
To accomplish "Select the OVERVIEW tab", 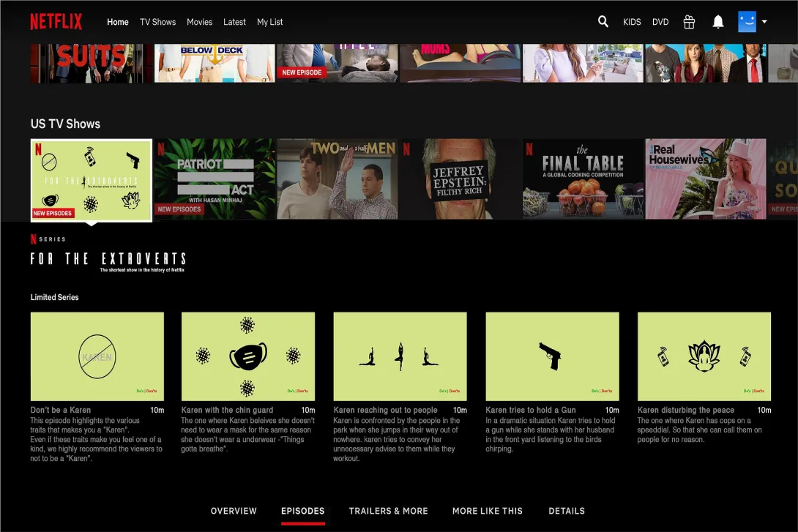I will [x=234, y=511].
